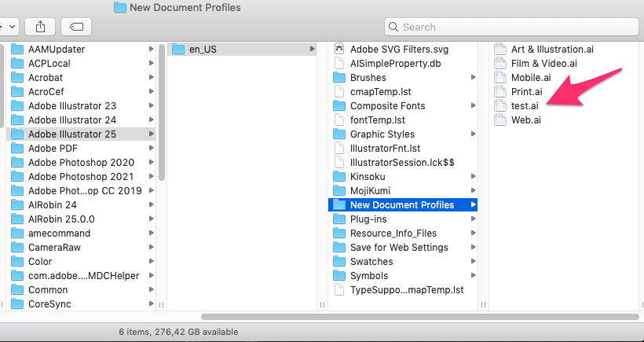
Task: Click the Print.ai document icon
Action: click(500, 92)
